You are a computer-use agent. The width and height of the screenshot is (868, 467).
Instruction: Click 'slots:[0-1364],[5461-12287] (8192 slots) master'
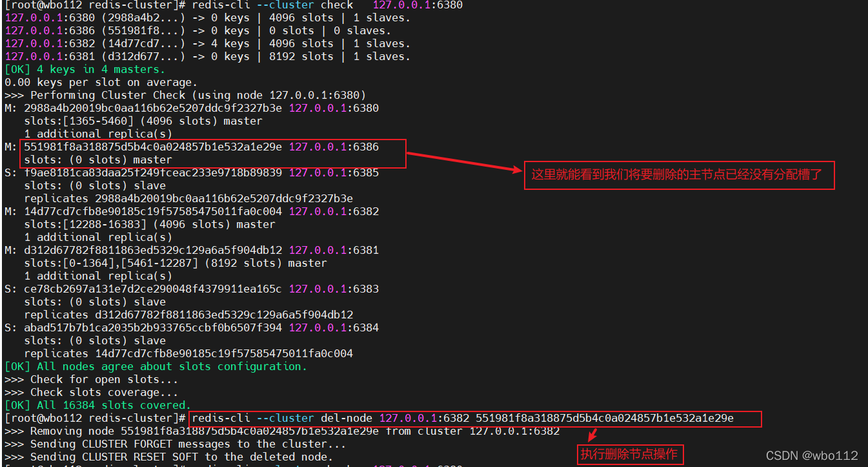coord(176,263)
